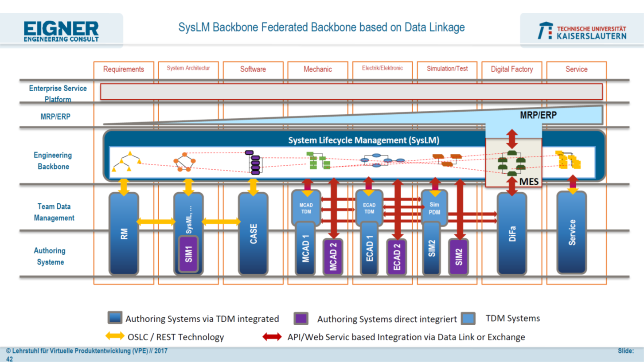
Task: Expand the ECAD TDM block
Action: pos(369,207)
